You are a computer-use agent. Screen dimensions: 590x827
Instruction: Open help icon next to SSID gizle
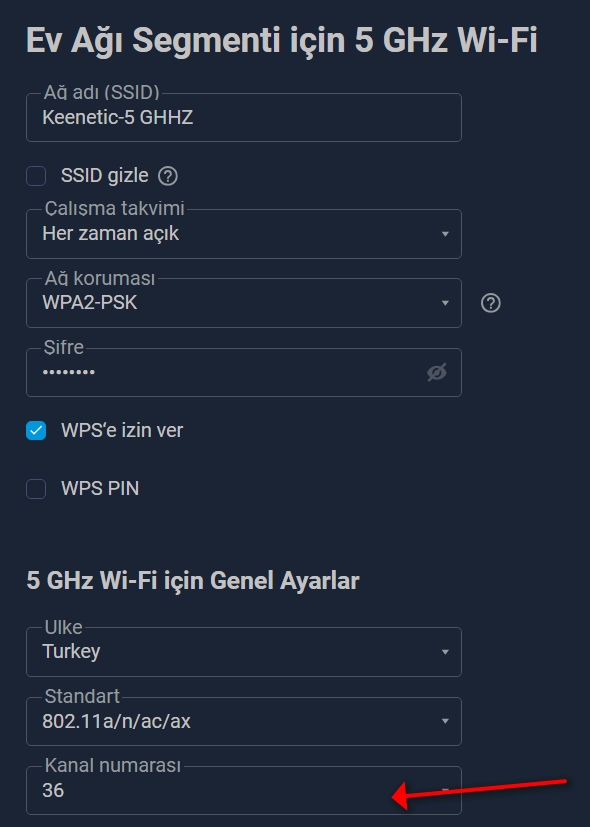coord(168,176)
